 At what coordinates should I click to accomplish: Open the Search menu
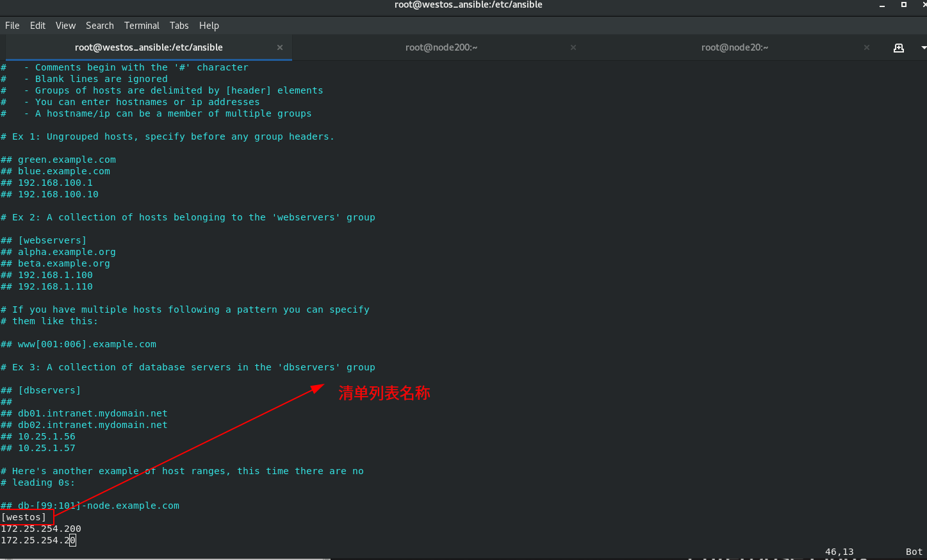100,26
